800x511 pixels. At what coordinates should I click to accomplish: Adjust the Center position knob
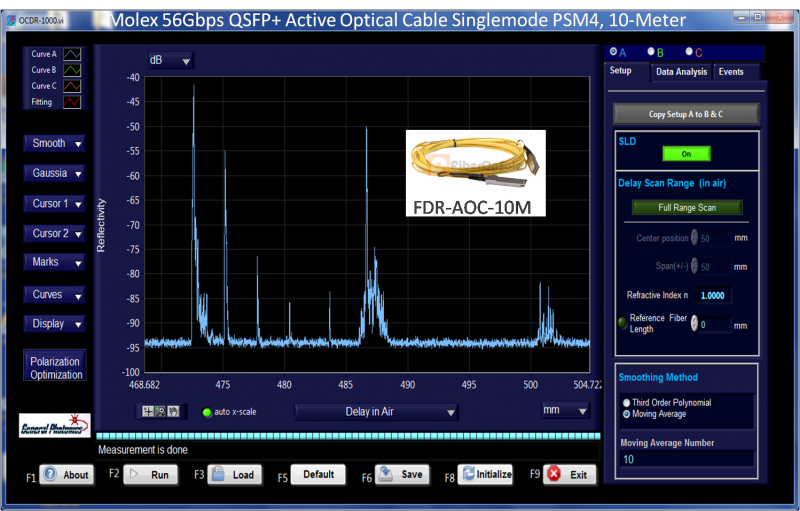(694, 237)
